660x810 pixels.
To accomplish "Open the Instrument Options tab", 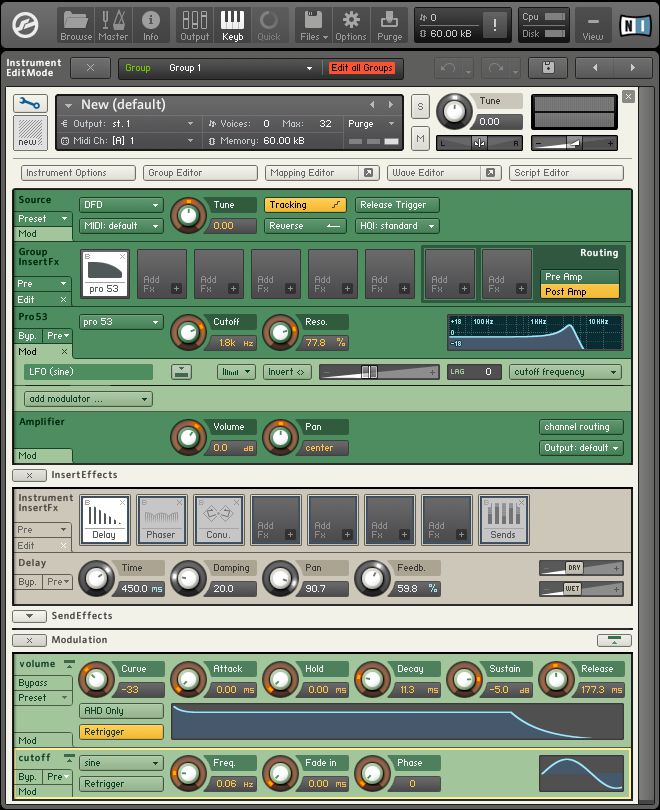I will 78,173.
